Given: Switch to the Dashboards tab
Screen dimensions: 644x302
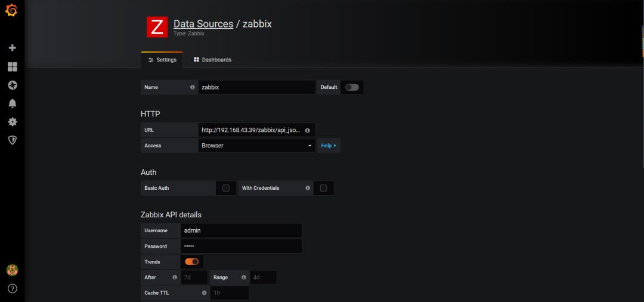Looking at the screenshot, I should [x=212, y=60].
